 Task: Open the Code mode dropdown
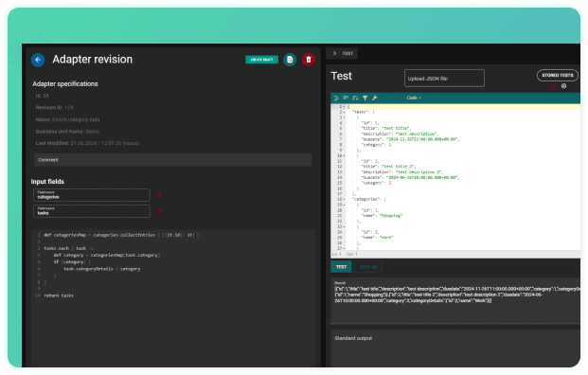pyautogui.click(x=414, y=98)
